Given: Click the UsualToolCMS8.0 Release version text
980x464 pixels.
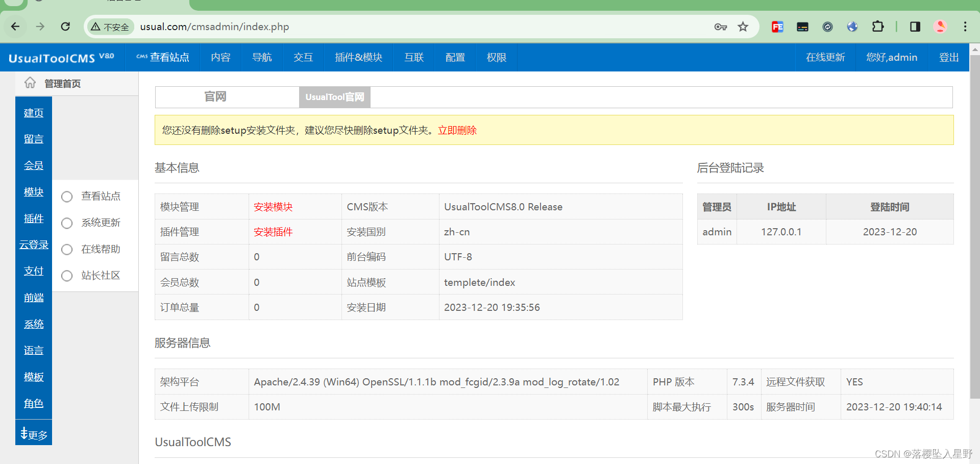Looking at the screenshot, I should click(503, 207).
